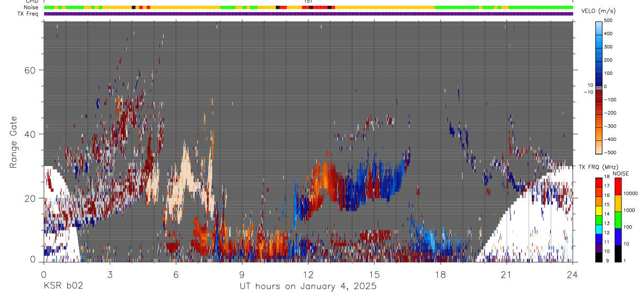Click the range gate 60 tick label
Image resolution: width=644 pixels, height=297 pixels.
click(31, 70)
